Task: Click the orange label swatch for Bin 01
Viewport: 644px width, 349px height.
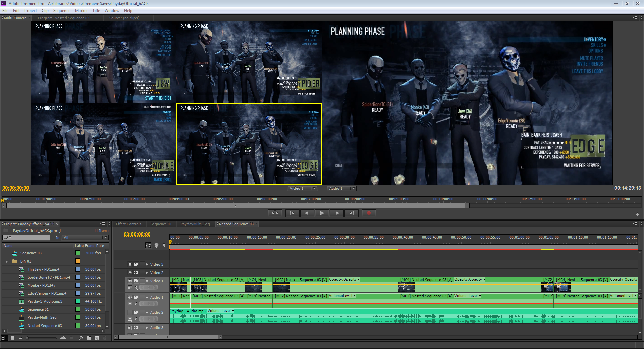Action: coord(78,261)
